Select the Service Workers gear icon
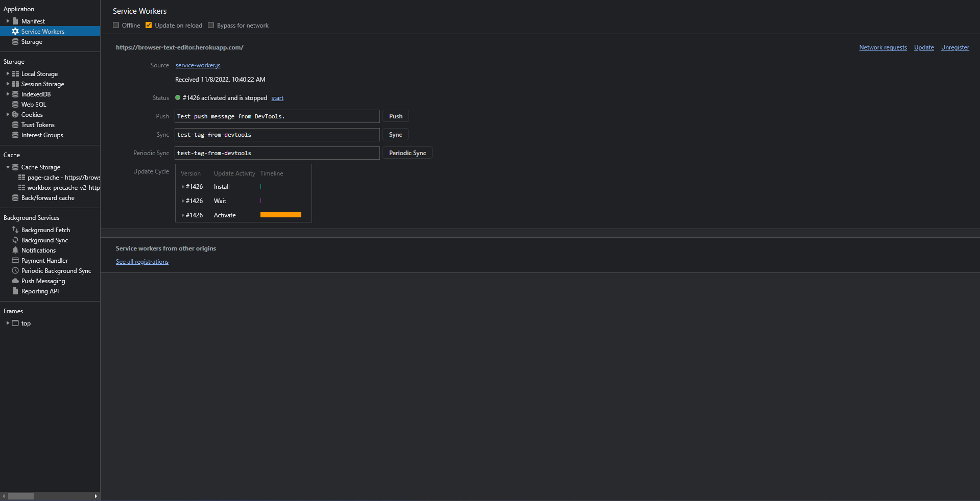 (x=15, y=31)
